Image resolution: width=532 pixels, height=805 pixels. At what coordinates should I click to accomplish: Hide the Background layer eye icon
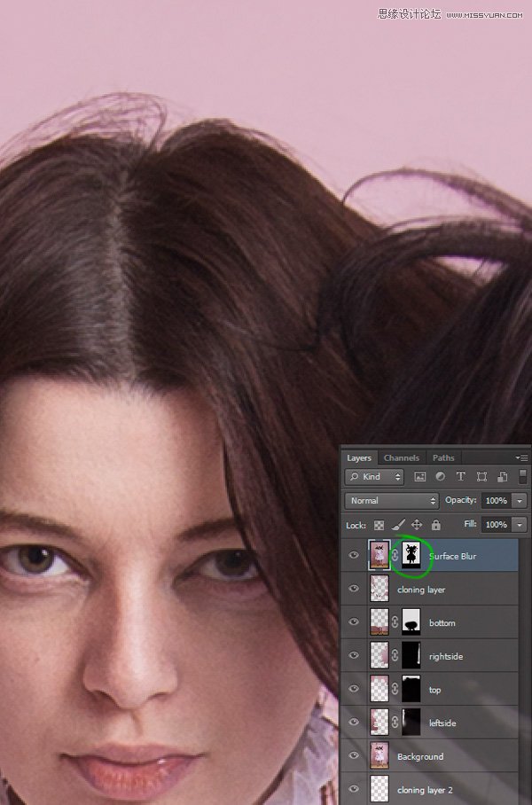point(354,756)
